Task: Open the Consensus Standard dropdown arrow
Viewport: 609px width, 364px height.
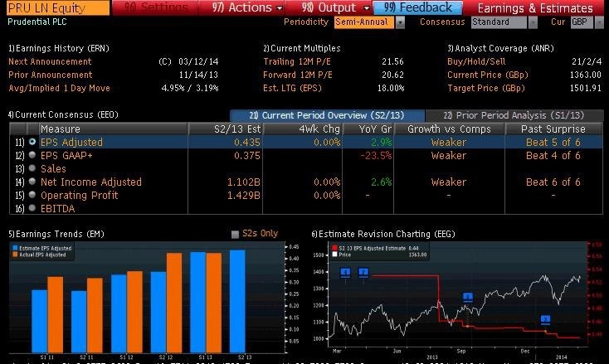Action: pyautogui.click(x=533, y=22)
